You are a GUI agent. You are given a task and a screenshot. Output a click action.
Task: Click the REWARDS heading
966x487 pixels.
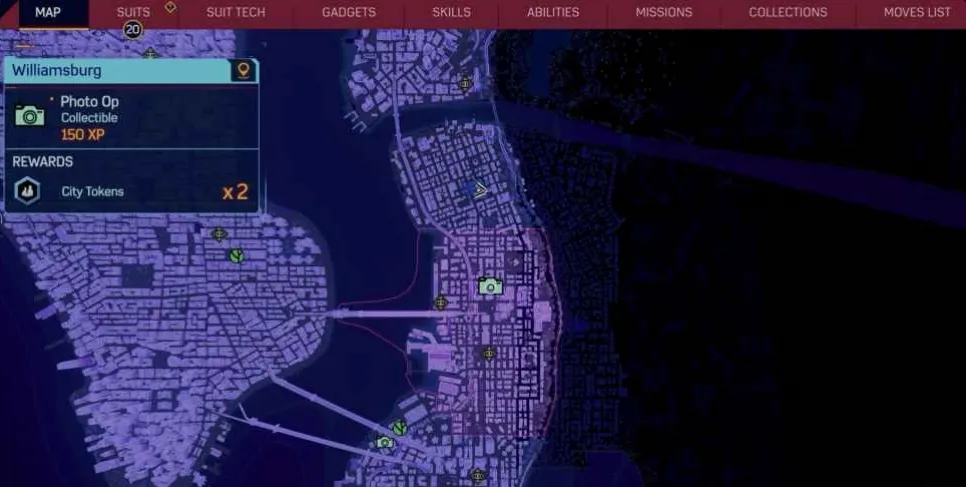tap(43, 162)
